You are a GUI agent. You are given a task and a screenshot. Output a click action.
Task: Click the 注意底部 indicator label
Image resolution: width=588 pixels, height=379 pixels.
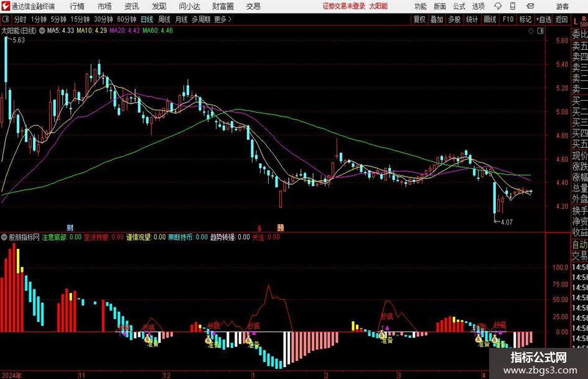pos(62,237)
